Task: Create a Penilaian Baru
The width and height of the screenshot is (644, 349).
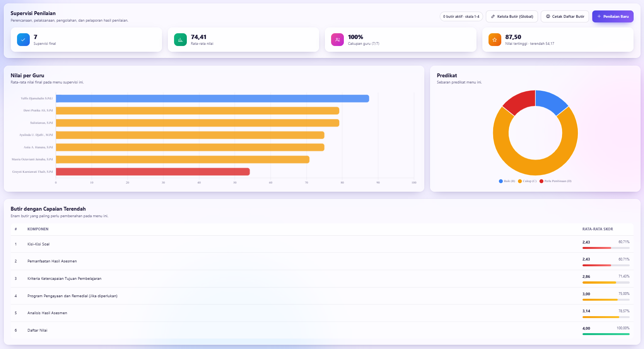Action: (613, 17)
